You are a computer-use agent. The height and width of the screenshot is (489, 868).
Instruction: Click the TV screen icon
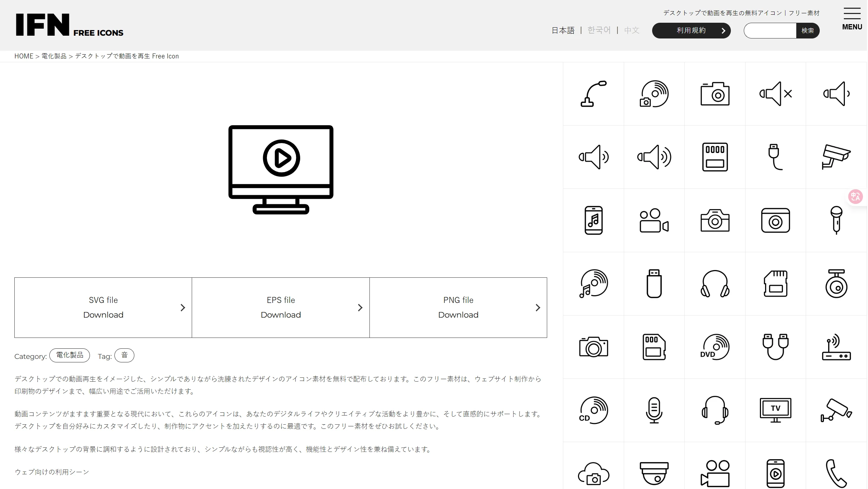point(776,410)
